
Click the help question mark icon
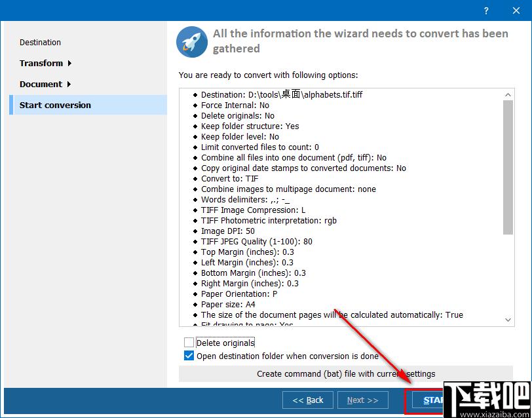pos(486,11)
